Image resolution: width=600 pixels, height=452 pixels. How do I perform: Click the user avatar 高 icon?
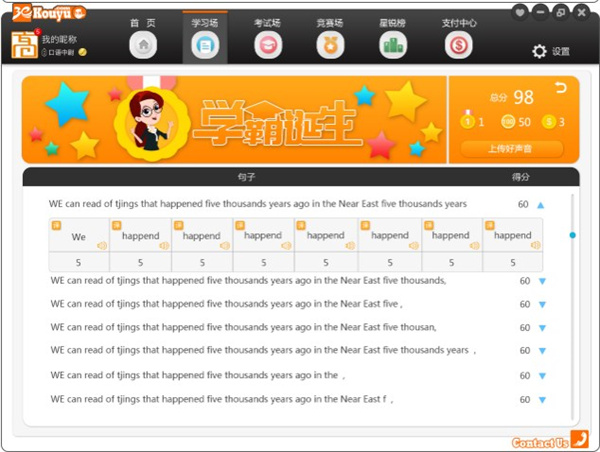point(24,45)
